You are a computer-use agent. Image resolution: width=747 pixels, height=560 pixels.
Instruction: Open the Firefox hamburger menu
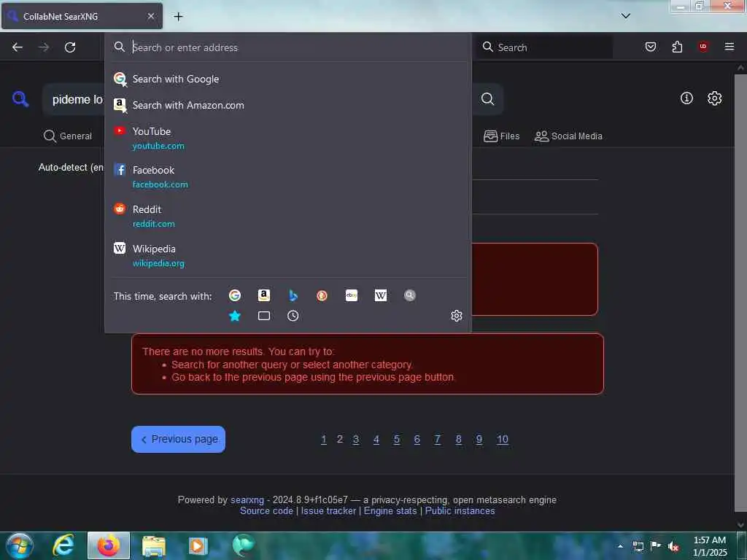729,47
